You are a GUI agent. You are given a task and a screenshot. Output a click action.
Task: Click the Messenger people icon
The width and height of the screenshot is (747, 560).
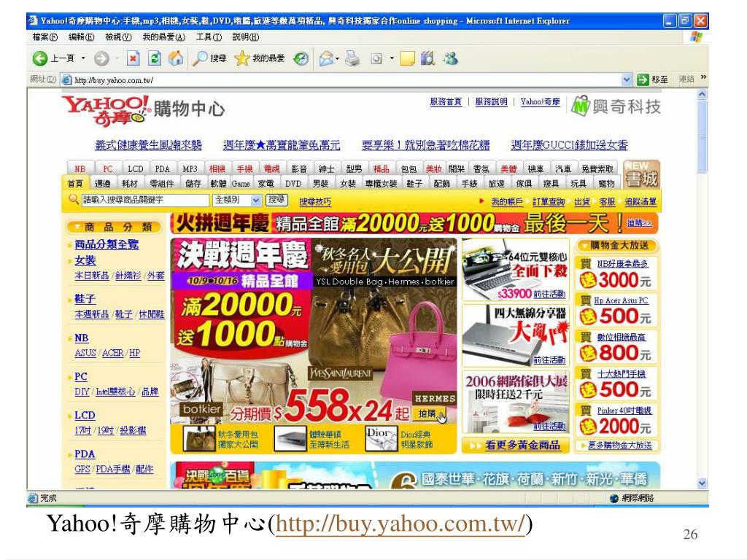(x=450, y=58)
